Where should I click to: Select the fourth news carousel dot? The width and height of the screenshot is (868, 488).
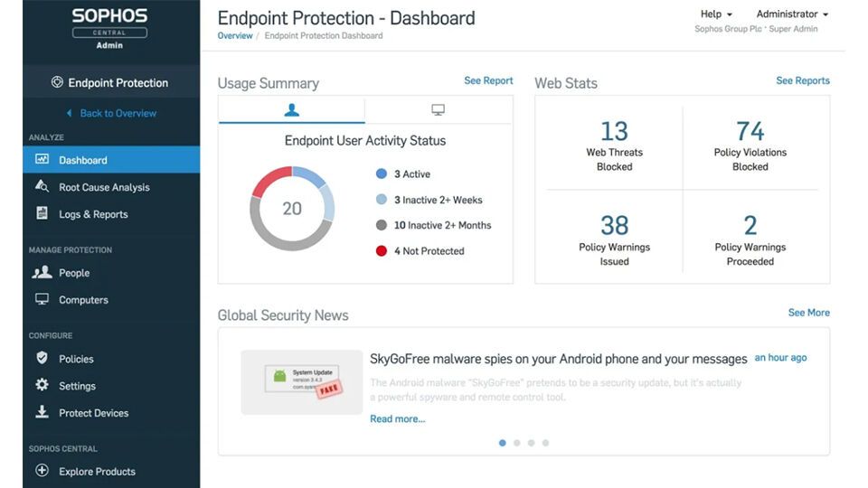coord(545,443)
